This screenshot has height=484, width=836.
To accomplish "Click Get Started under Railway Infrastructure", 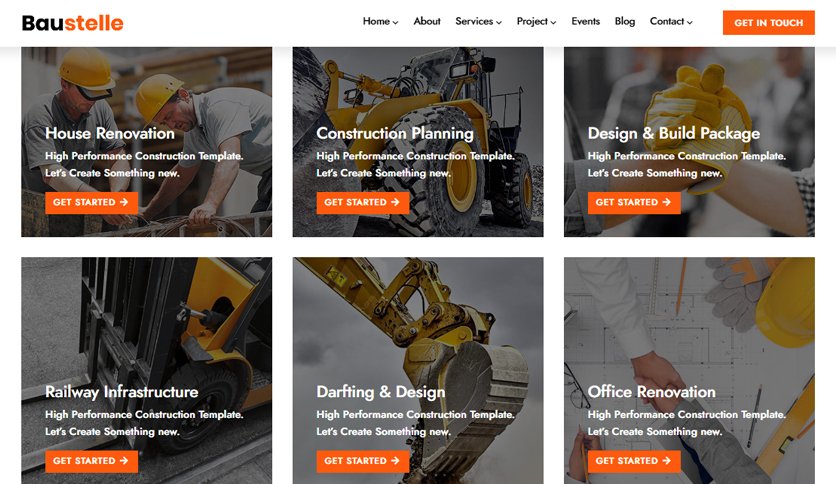I will (91, 461).
